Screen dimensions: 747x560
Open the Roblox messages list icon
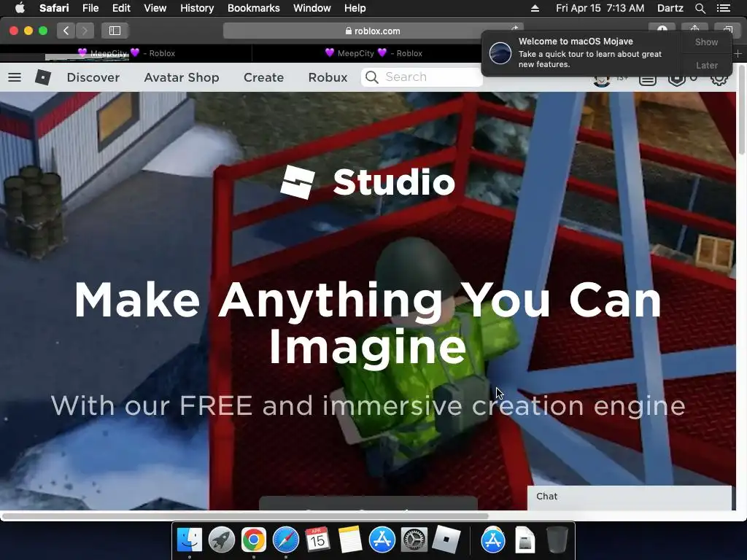pos(647,80)
